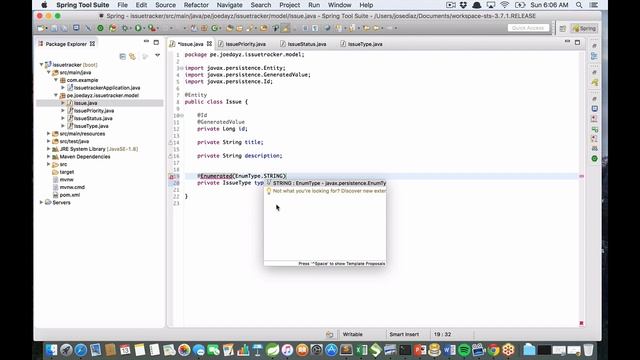Collapse the pe.joedayz.issuetracker.model package
This screenshot has height=360, width=640.
[56, 95]
